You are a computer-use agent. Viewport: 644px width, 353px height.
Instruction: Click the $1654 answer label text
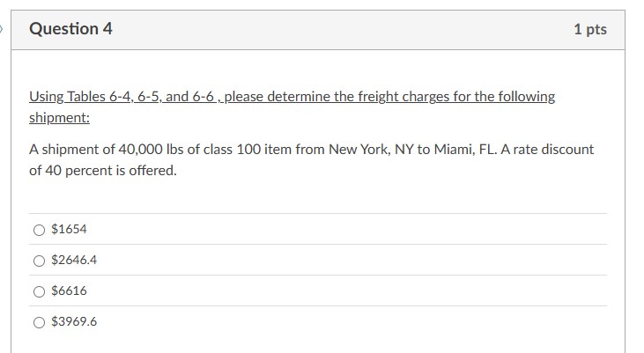[x=70, y=230]
